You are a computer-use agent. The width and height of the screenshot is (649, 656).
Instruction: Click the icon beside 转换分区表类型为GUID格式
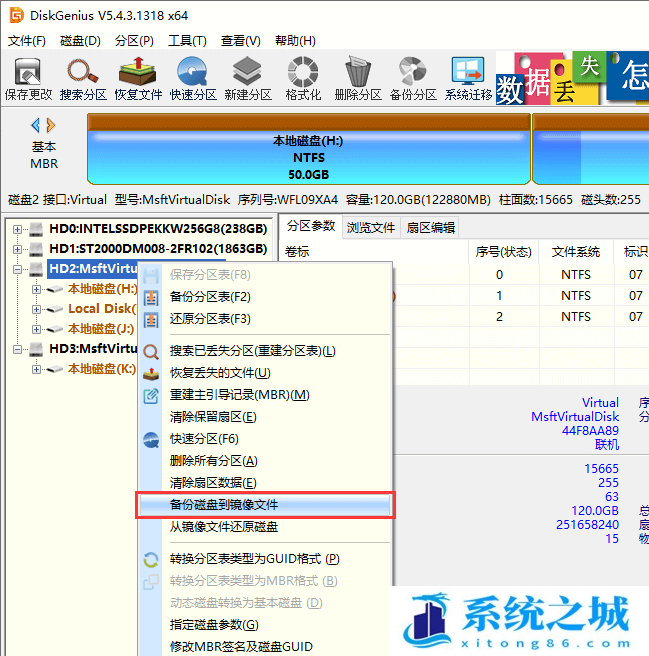pyautogui.click(x=151, y=560)
